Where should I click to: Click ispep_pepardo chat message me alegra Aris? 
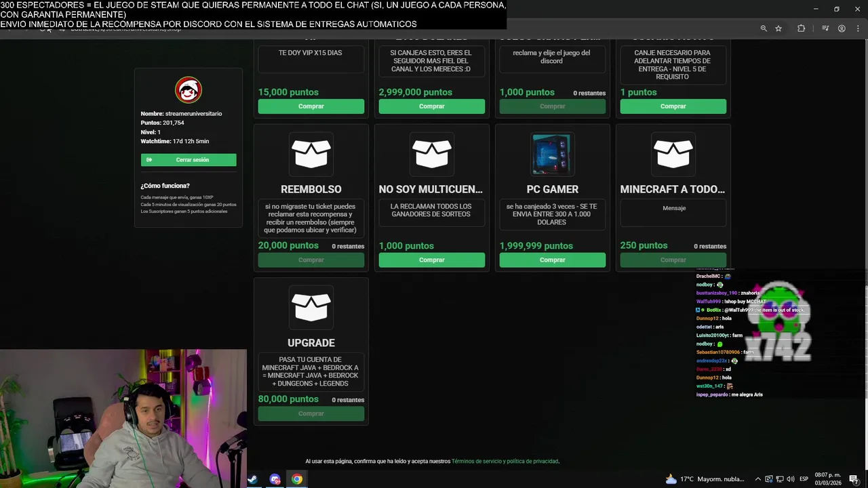tap(730, 394)
